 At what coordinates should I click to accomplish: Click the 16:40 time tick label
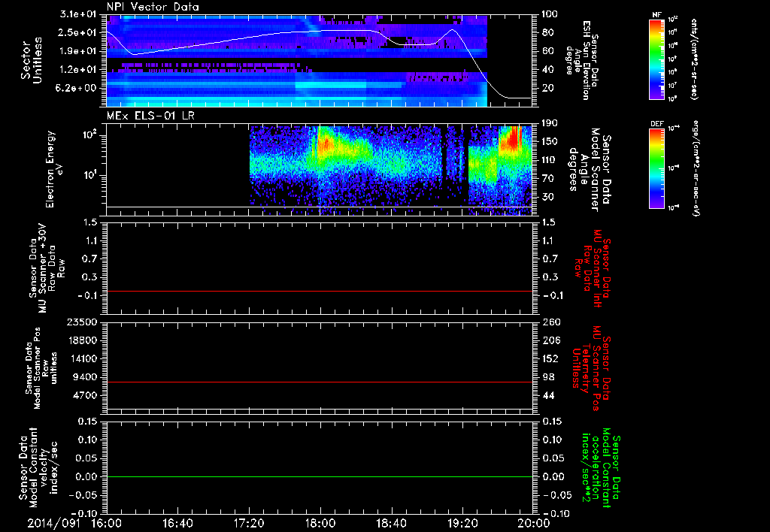tap(177, 523)
